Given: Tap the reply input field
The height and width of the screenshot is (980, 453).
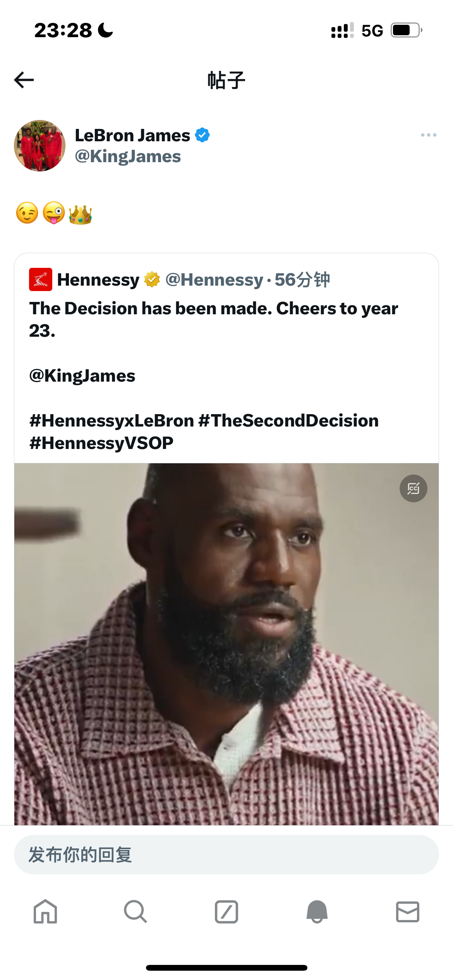Looking at the screenshot, I should point(226,854).
